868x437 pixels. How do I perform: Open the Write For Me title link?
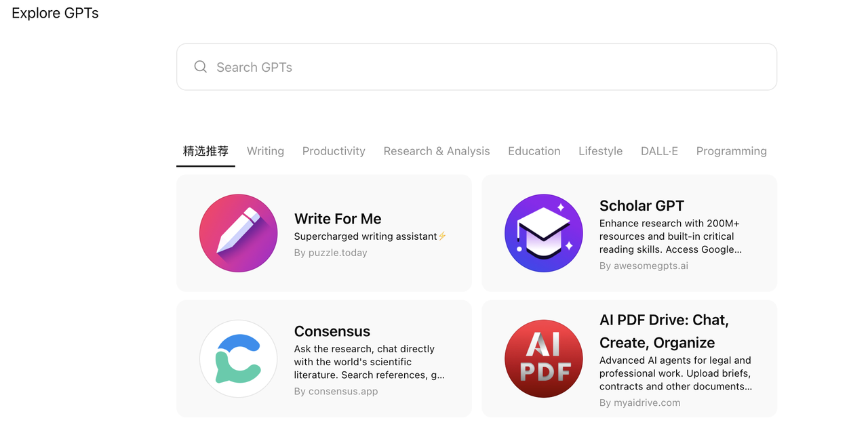point(338,219)
